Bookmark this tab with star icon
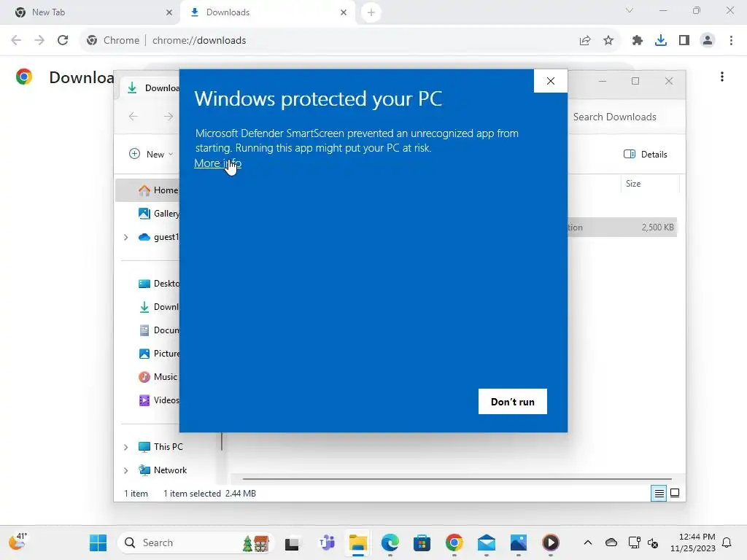 pos(608,41)
